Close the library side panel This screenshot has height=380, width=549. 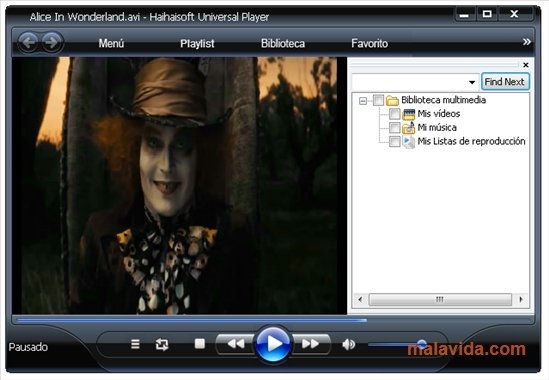pos(526,65)
